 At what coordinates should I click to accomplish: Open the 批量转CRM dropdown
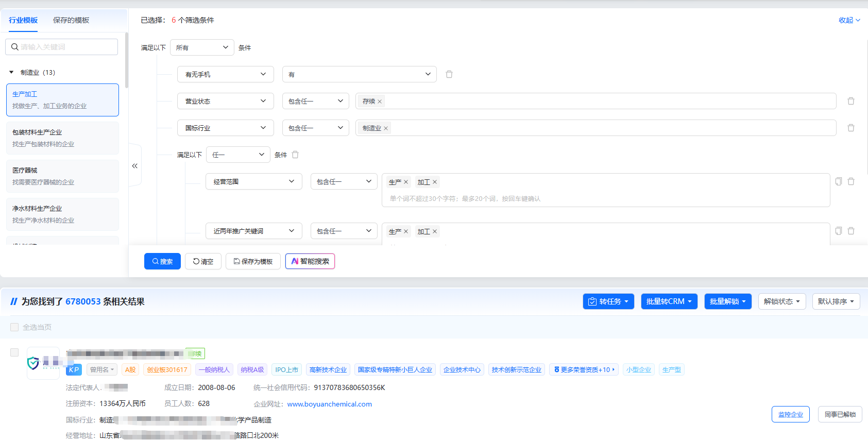coord(669,301)
